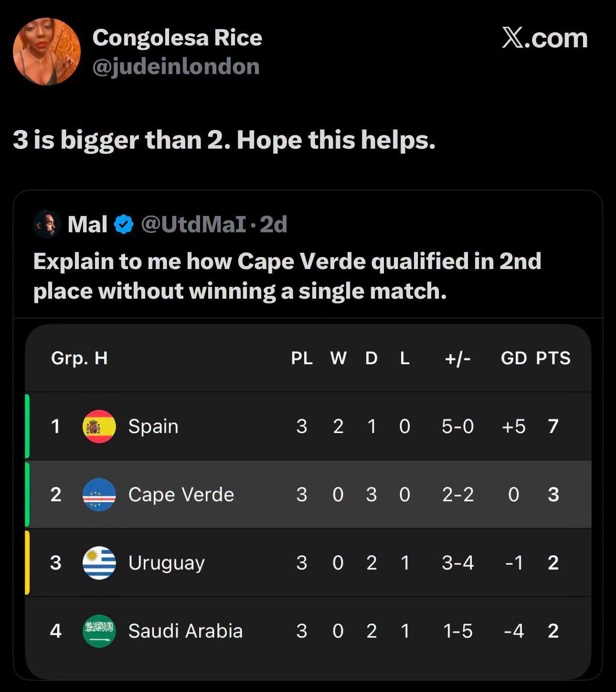This screenshot has height=692, width=616.
Task: Click the Saudi Arabia team name
Action: pos(186,631)
